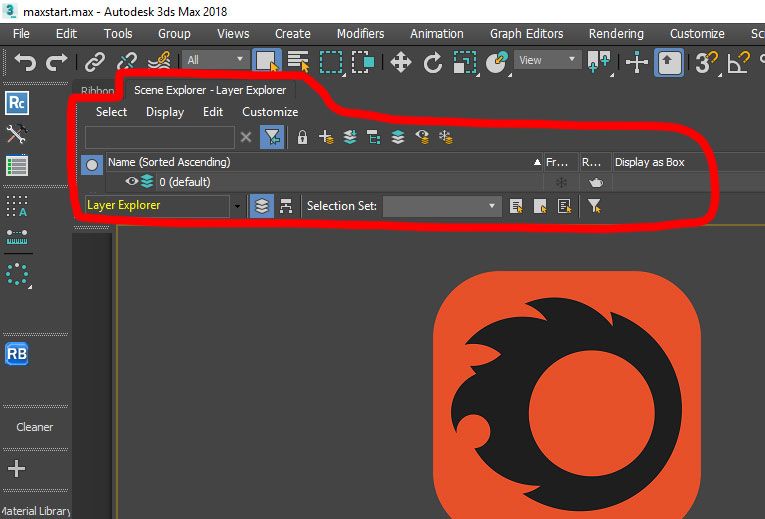The image size is (765, 519).
Task: Toggle the highlighted funnel filter button
Action: point(272,137)
